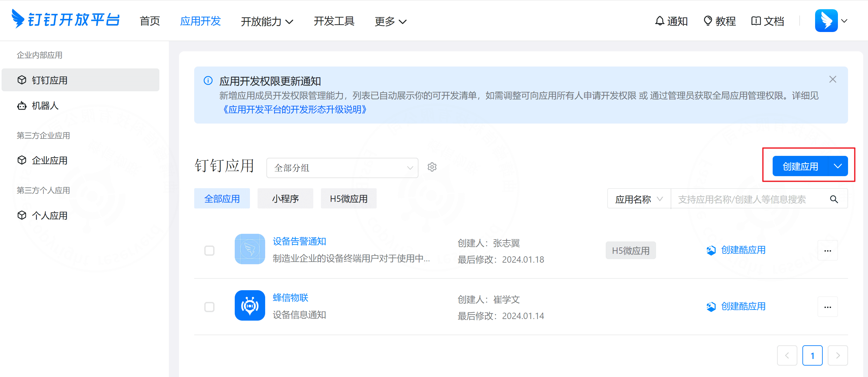Switch to the 小程序 tab
Viewport: 868px width, 377px height.
(x=285, y=198)
